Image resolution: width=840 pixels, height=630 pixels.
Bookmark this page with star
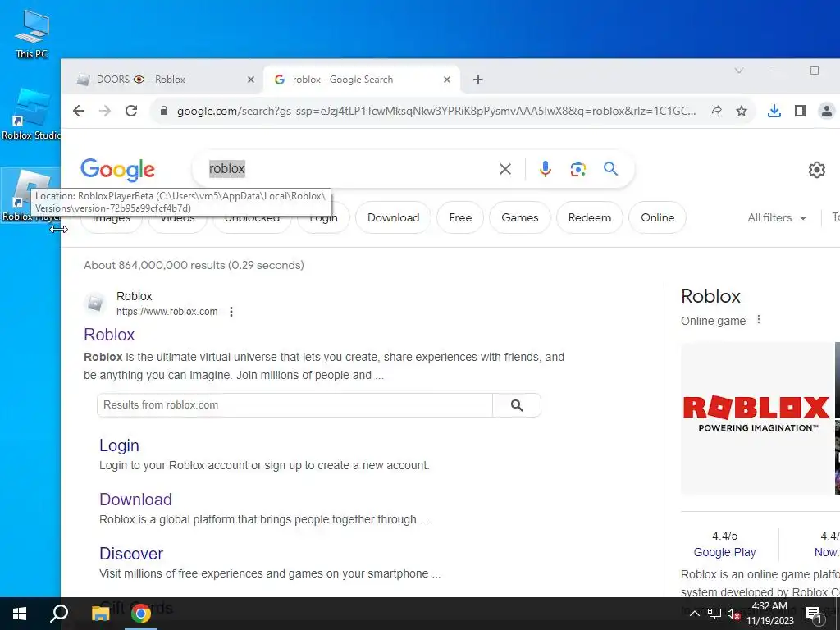[x=742, y=111]
